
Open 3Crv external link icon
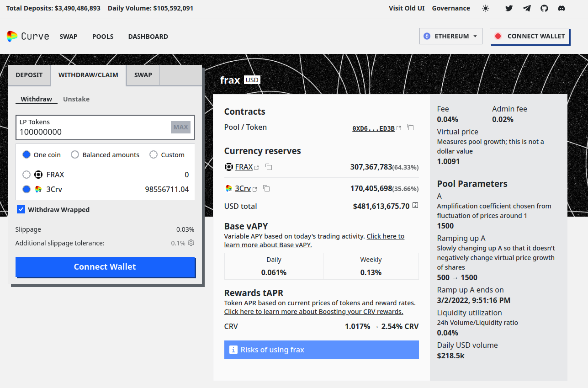click(x=254, y=189)
